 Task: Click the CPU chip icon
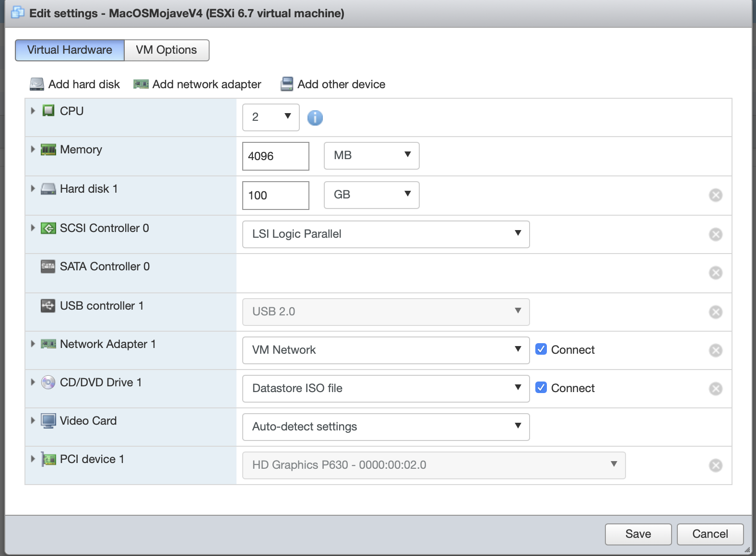tap(48, 111)
